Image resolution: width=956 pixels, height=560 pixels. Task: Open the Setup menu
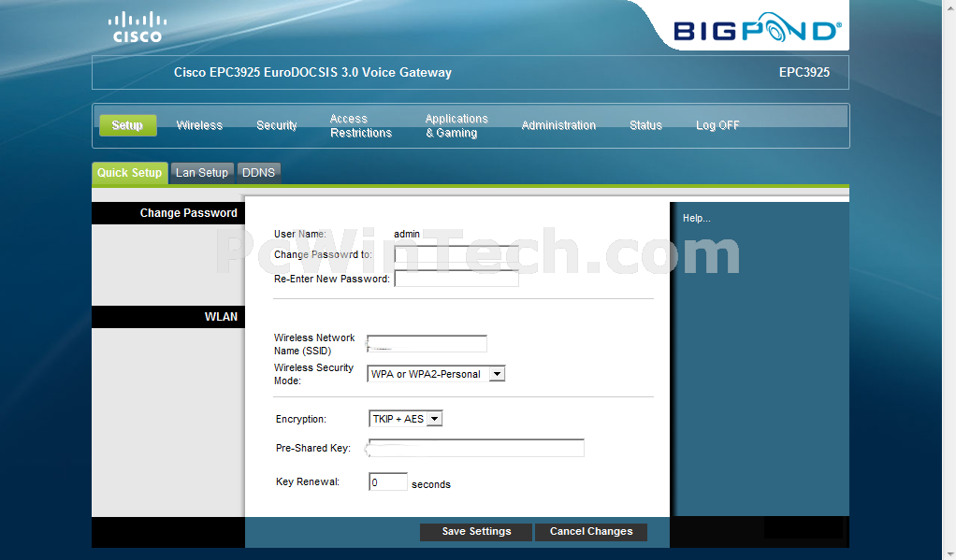pos(127,125)
